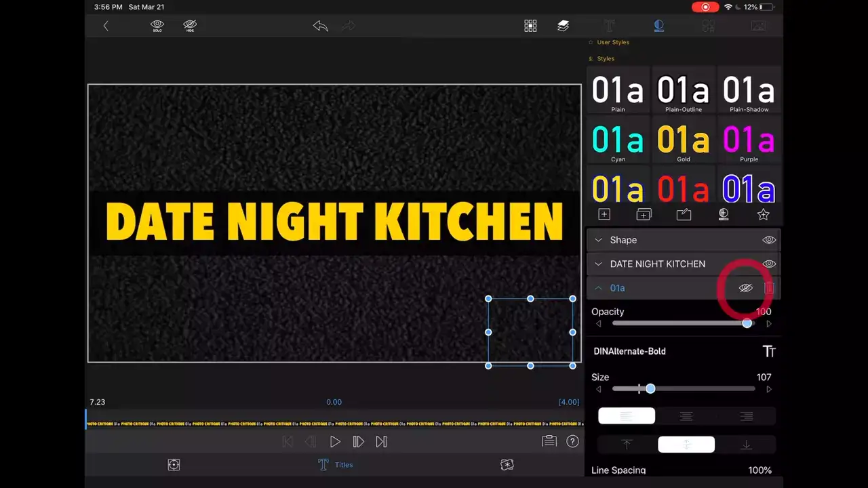The image size is (868, 488).
Task: Jump to end of the clip
Action: point(381,442)
